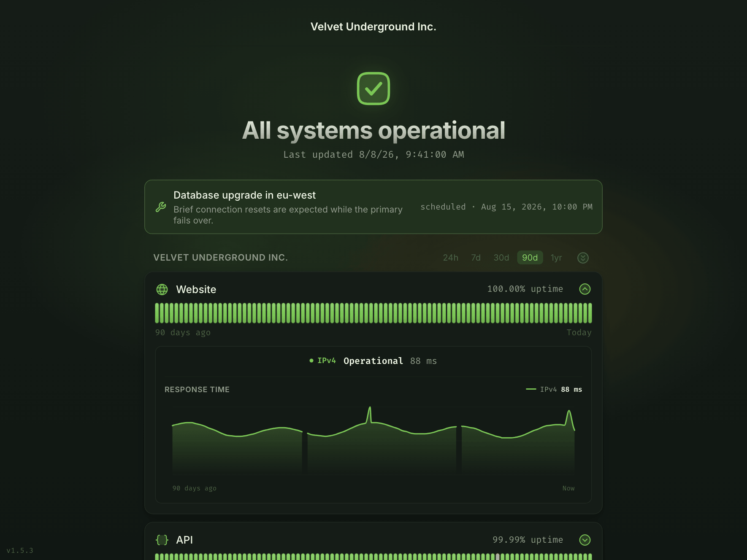This screenshot has height=560, width=747.
Task: Select the 24h time range
Action: [450, 258]
